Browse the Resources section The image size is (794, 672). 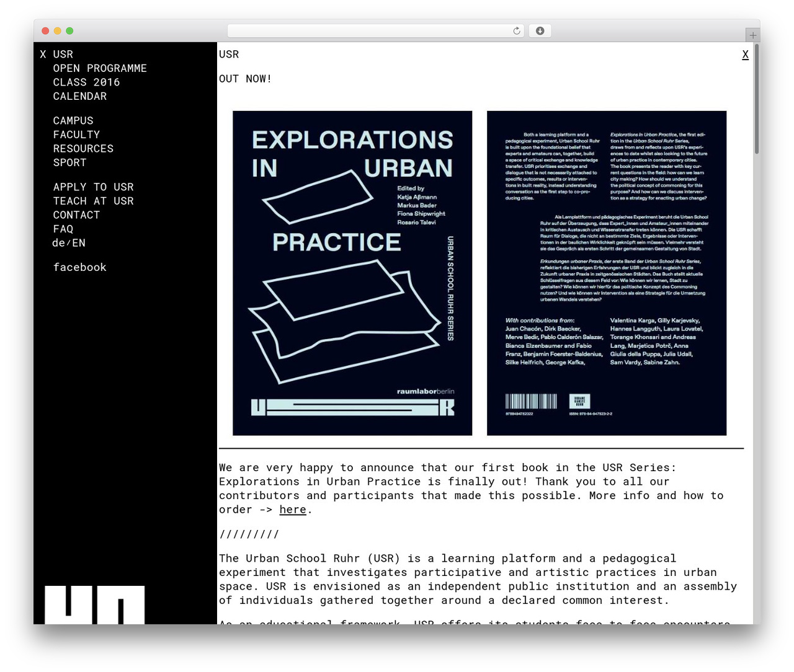[83, 149]
